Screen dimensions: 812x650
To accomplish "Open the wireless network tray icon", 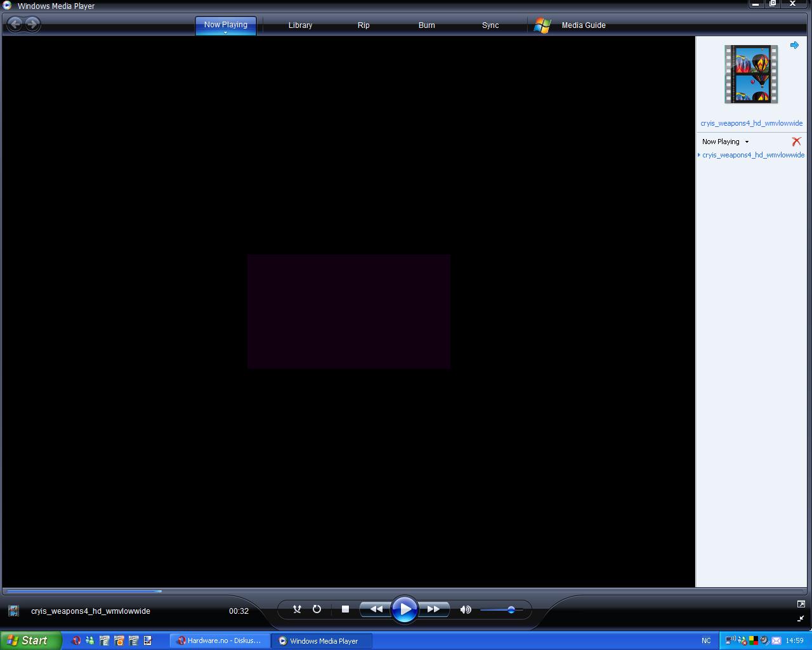I will point(730,640).
